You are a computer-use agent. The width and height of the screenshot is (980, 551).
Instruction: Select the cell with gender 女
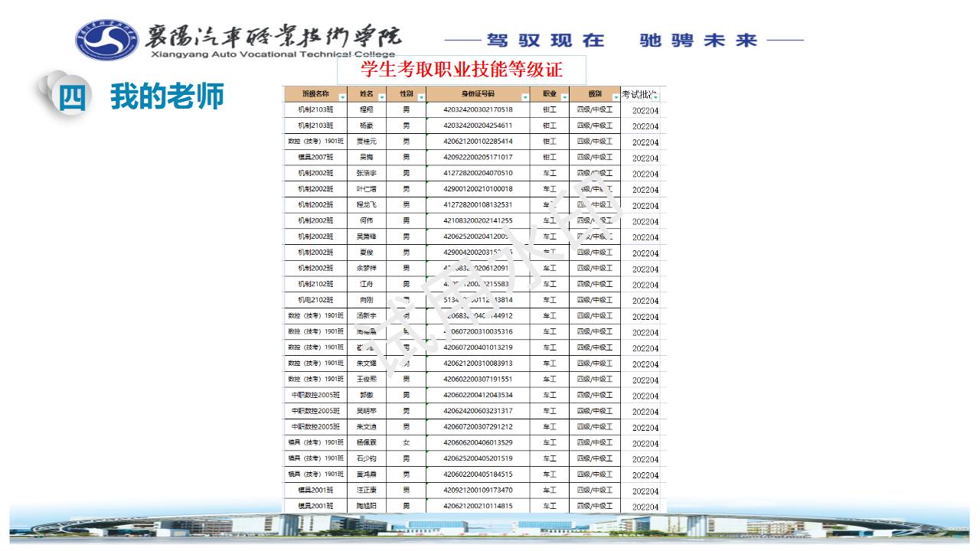407,442
